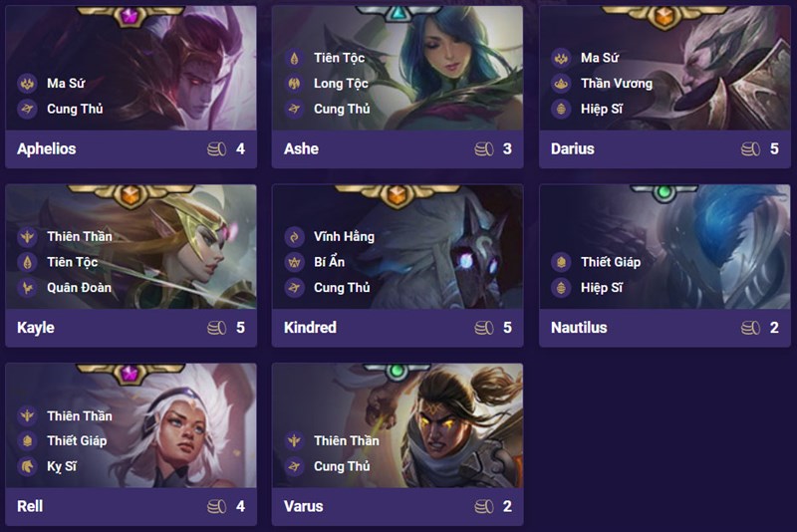Click the Thiết Giáp trait icon on Nautilus
Screen dimensions: 797x532
pos(561,262)
